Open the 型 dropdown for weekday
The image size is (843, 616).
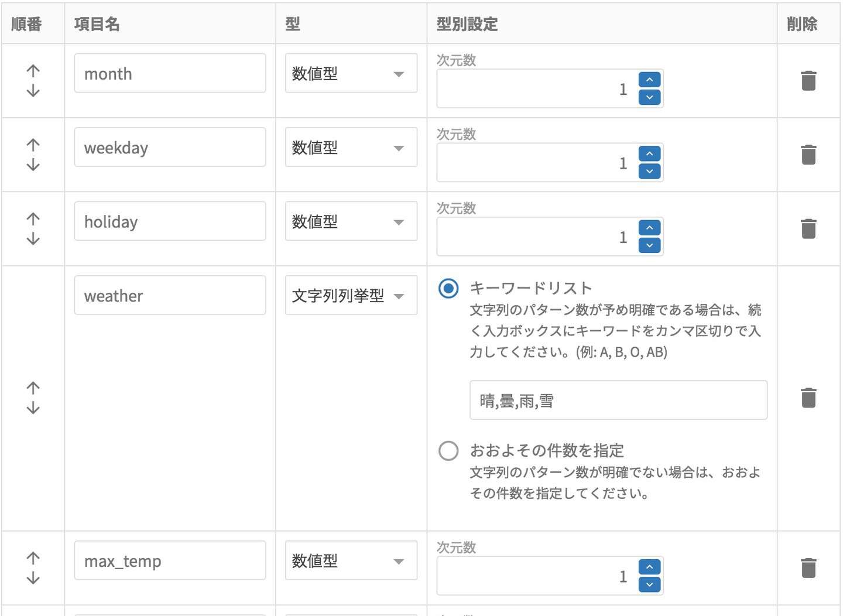coord(351,147)
